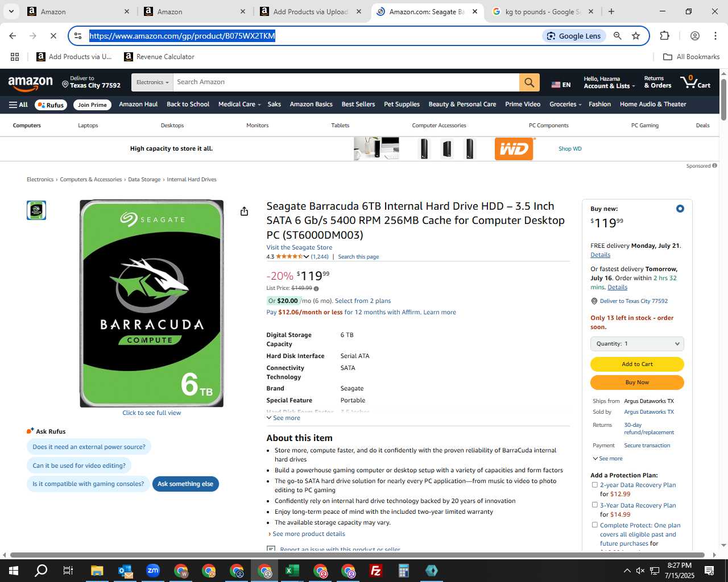Image resolution: width=728 pixels, height=582 pixels.
Task: Open Calculator from the taskbar
Action: (403, 571)
